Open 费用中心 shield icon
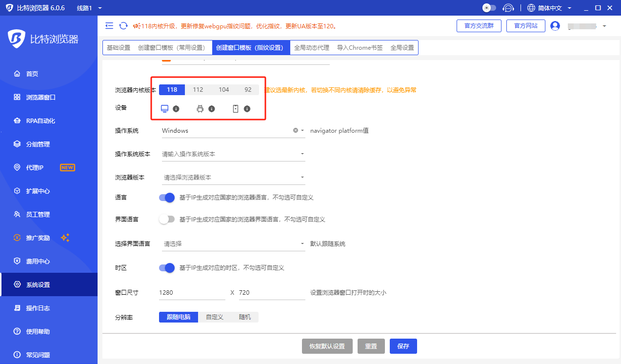This screenshot has width=621, height=364. [x=17, y=262]
